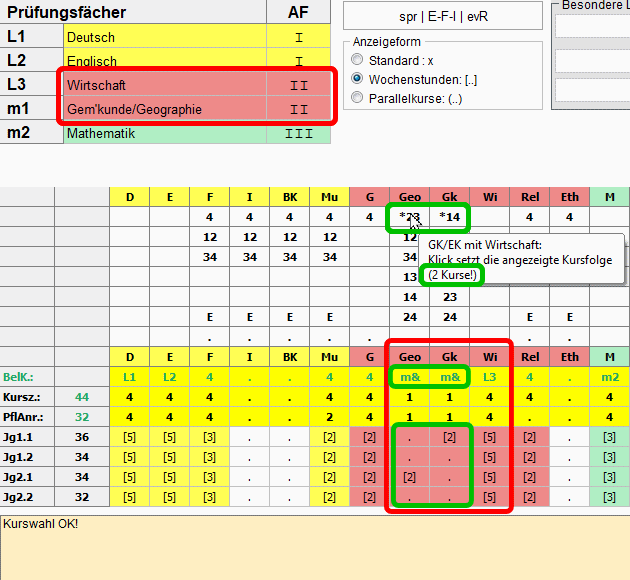Click the Jg2.1 cell in the Geo column
630x580 pixels.
(x=409, y=477)
